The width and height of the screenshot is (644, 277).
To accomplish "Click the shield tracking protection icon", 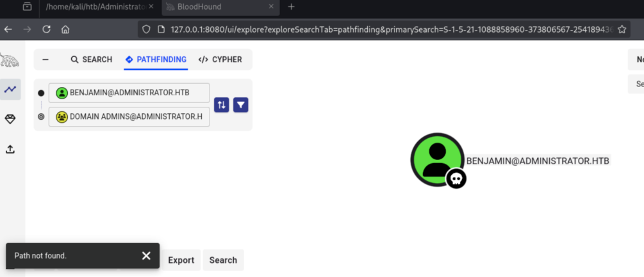I will coord(146,29).
